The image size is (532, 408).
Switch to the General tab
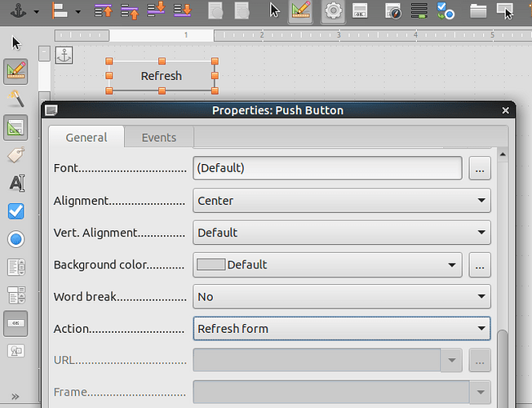pos(86,137)
